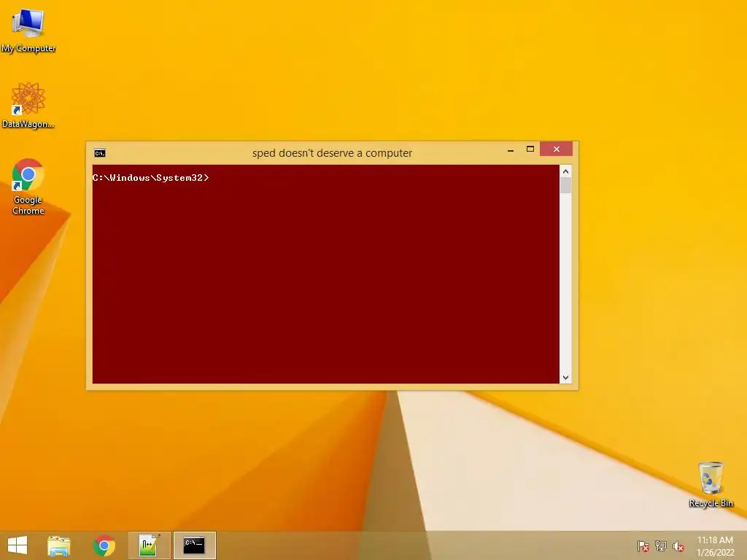Click the title text 'sped doesn't deserve a computer'

(332, 153)
